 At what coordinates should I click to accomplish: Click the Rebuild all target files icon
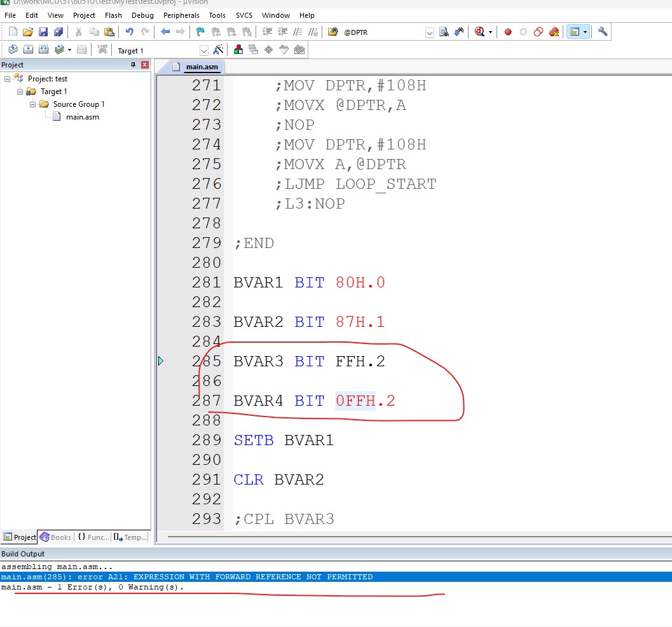pyautogui.click(x=43, y=50)
